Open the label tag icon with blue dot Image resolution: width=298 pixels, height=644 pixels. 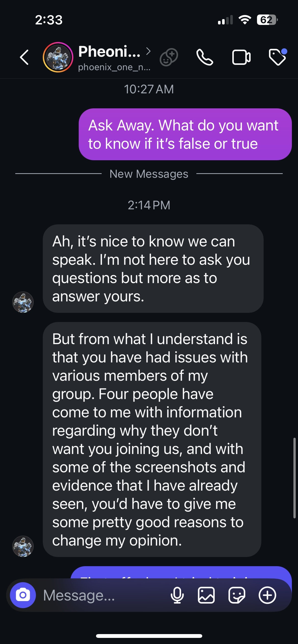pyautogui.click(x=278, y=57)
